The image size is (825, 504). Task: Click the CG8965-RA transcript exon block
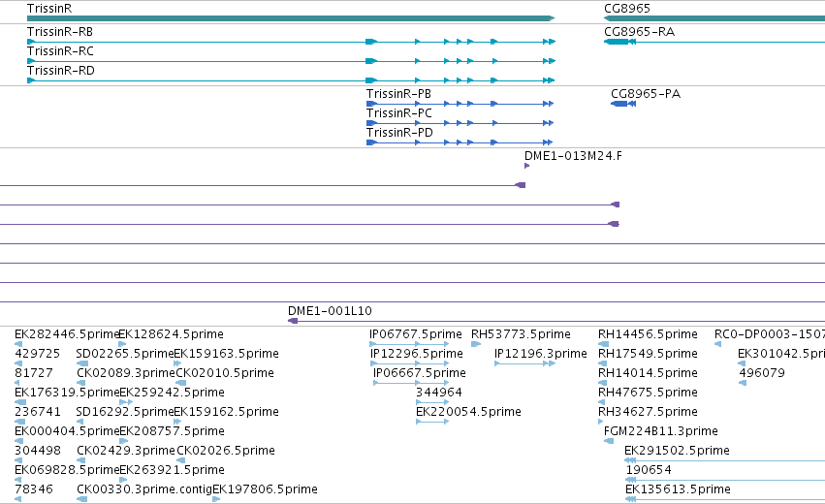[x=617, y=42]
